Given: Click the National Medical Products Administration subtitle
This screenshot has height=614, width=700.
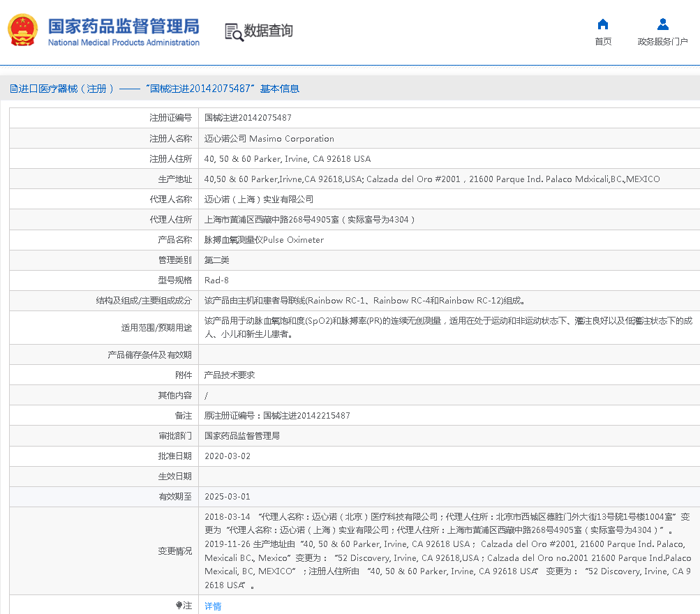Looking at the screenshot, I should (x=124, y=43).
